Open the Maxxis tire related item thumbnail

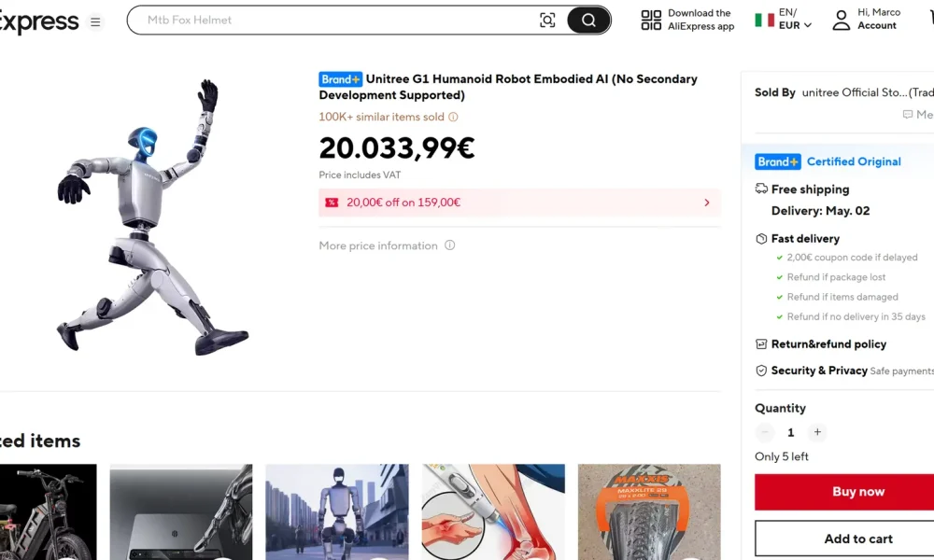pos(649,511)
